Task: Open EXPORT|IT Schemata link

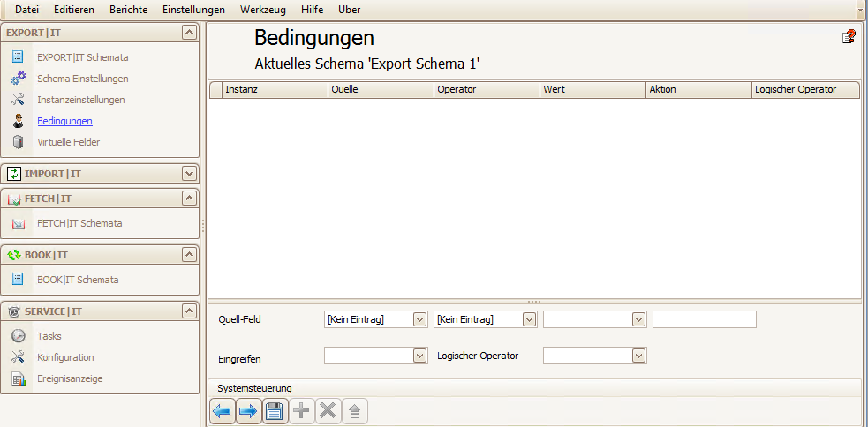Action: [x=83, y=57]
